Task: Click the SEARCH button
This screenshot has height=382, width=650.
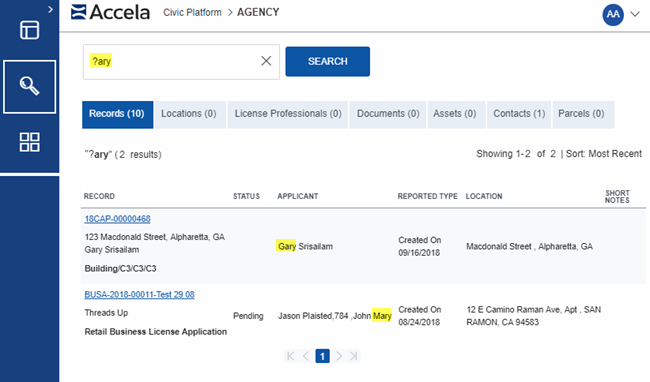Action: pyautogui.click(x=327, y=61)
